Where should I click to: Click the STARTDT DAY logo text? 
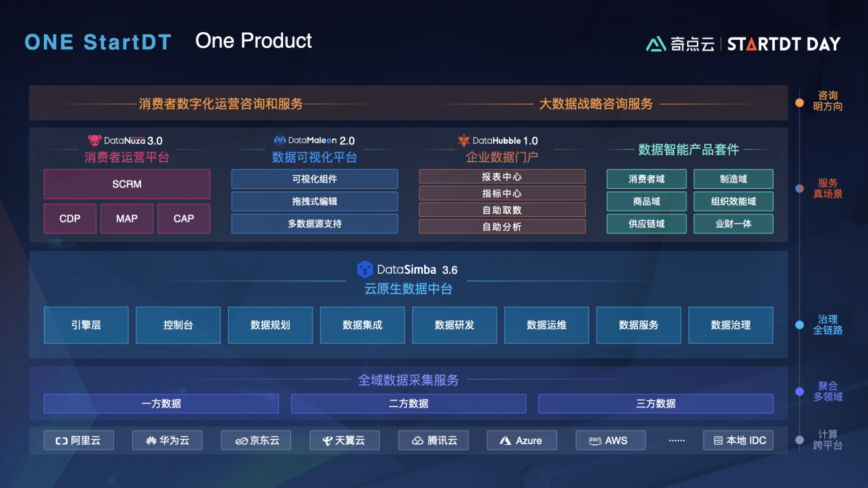[784, 44]
